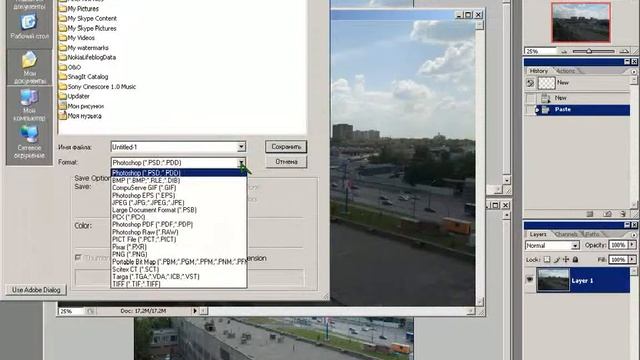Select the My Skype Content folder
The image size is (640, 360).
click(x=88, y=18)
